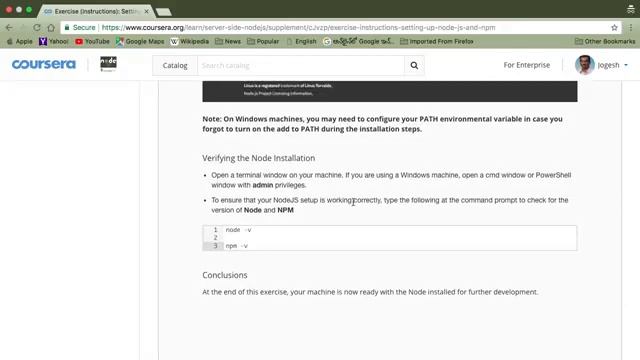Click the Secure padlock indicator
640x360 pixels.
(x=80, y=27)
